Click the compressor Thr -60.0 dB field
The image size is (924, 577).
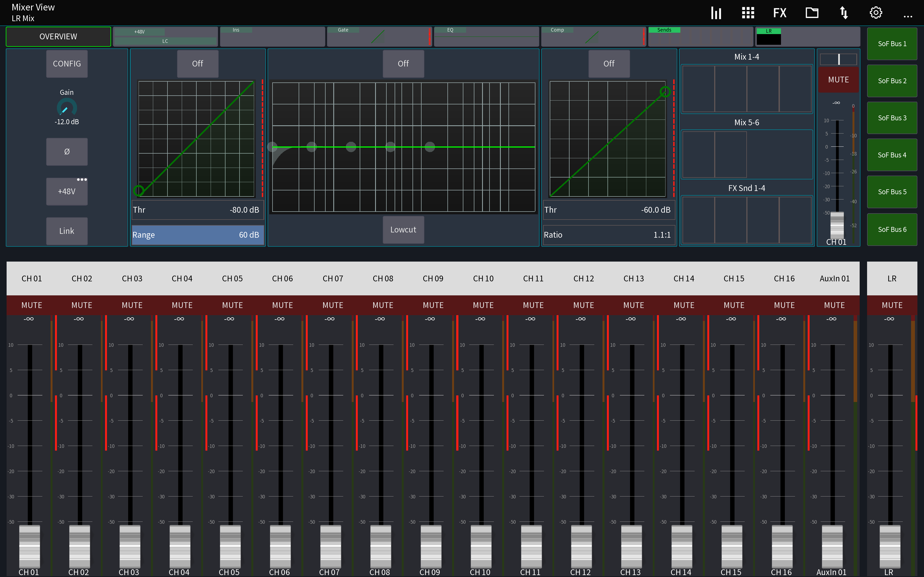(609, 210)
